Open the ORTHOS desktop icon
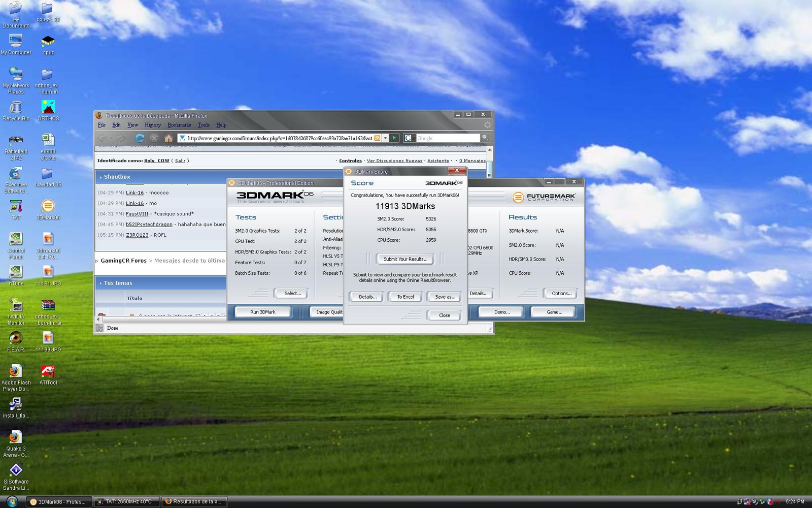This screenshot has width=812, height=508. 48,110
